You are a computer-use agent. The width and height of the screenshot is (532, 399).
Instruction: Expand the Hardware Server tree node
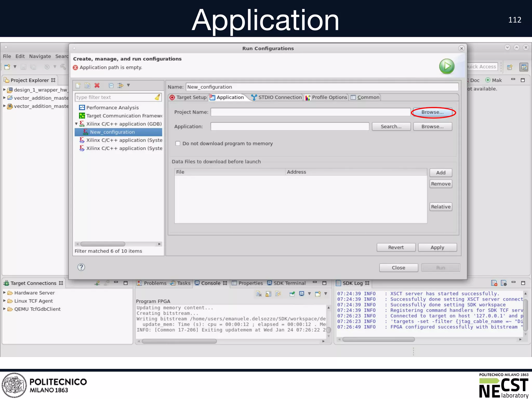click(4, 293)
